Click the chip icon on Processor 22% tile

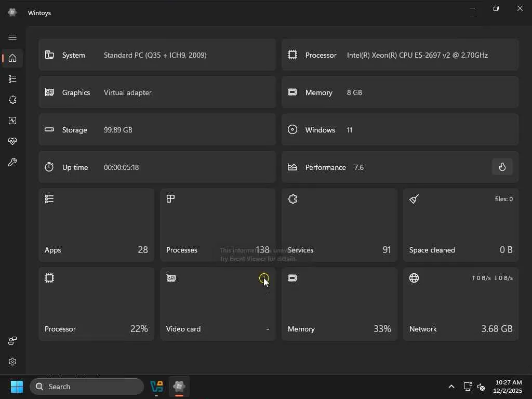click(x=49, y=278)
